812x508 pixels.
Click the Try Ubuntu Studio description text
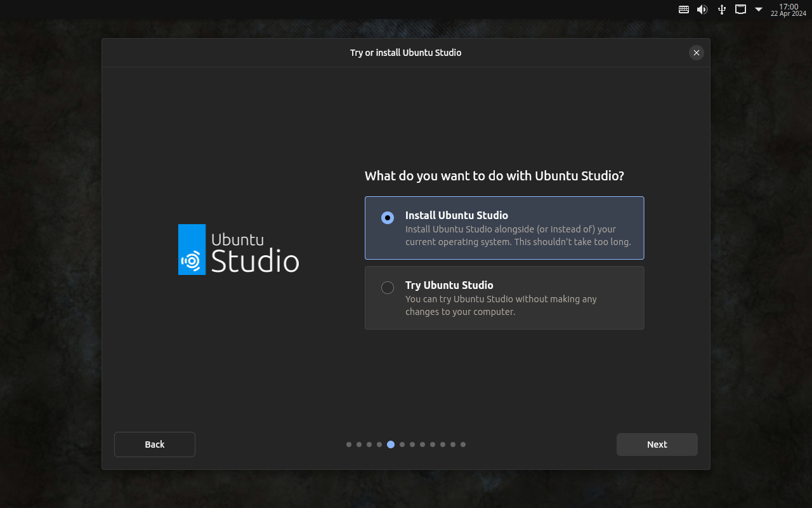[x=501, y=305]
